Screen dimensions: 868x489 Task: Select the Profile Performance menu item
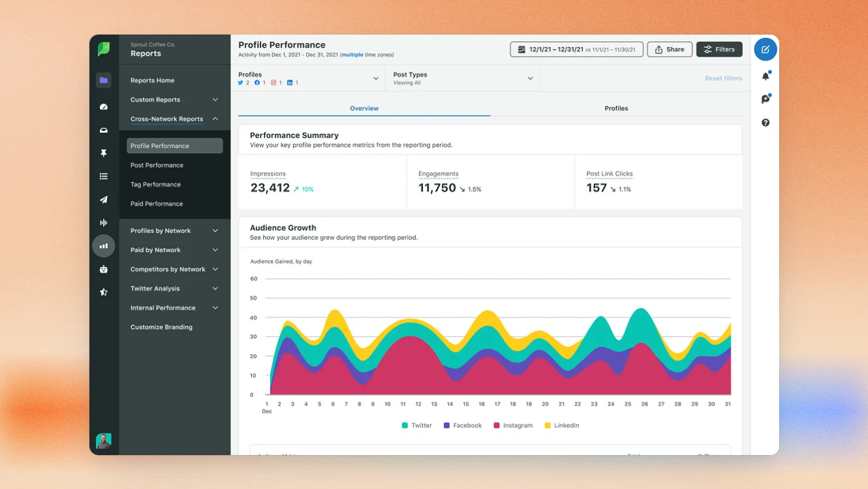coord(174,146)
